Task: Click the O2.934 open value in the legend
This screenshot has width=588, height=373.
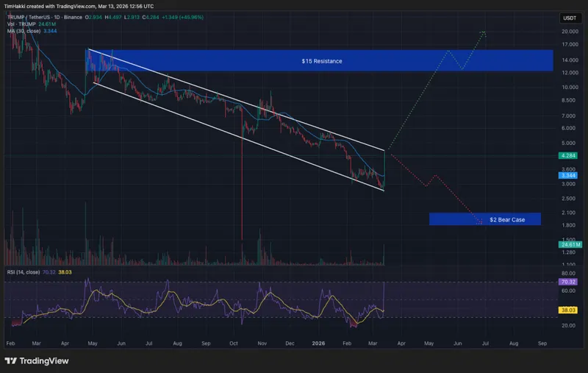Action: tap(93, 17)
